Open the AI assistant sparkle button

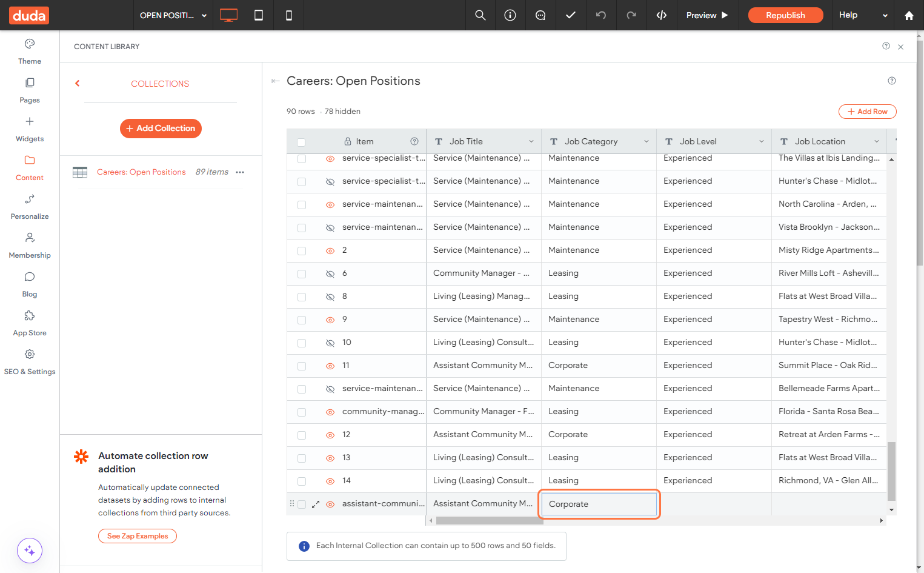point(30,551)
